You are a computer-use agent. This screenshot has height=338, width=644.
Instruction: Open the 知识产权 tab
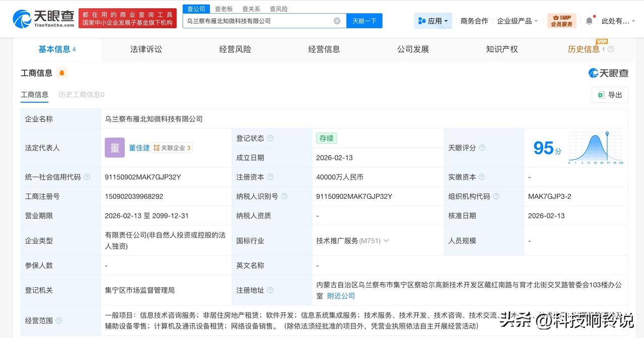[502, 49]
